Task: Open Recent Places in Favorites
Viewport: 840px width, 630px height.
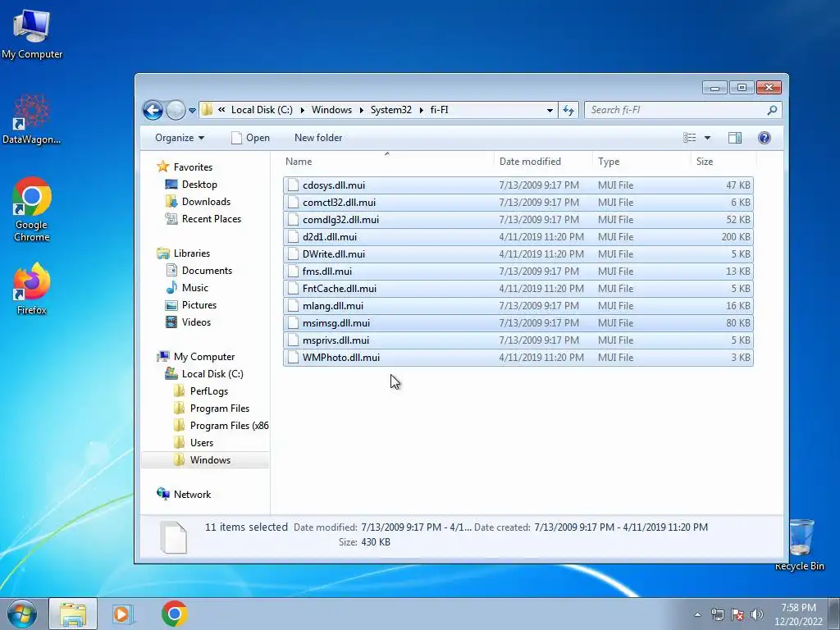Action: click(x=203, y=218)
